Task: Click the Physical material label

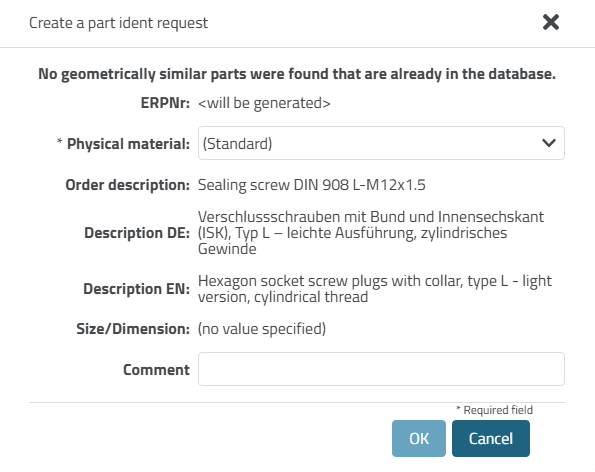Action: click(128, 144)
